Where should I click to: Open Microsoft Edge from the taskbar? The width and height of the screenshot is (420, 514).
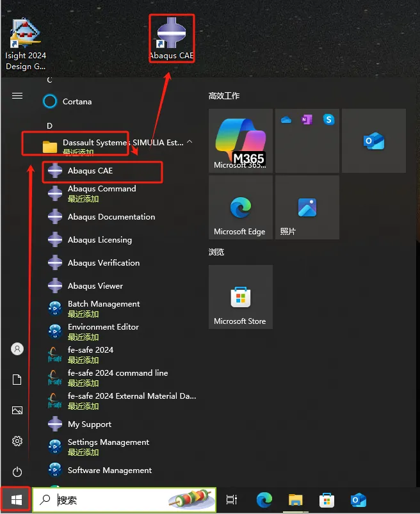[264, 500]
